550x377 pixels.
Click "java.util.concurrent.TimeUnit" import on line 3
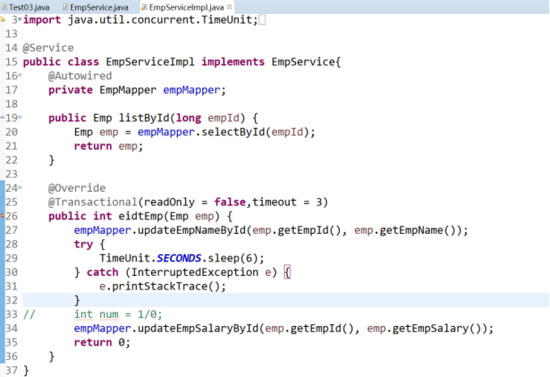click(160, 20)
